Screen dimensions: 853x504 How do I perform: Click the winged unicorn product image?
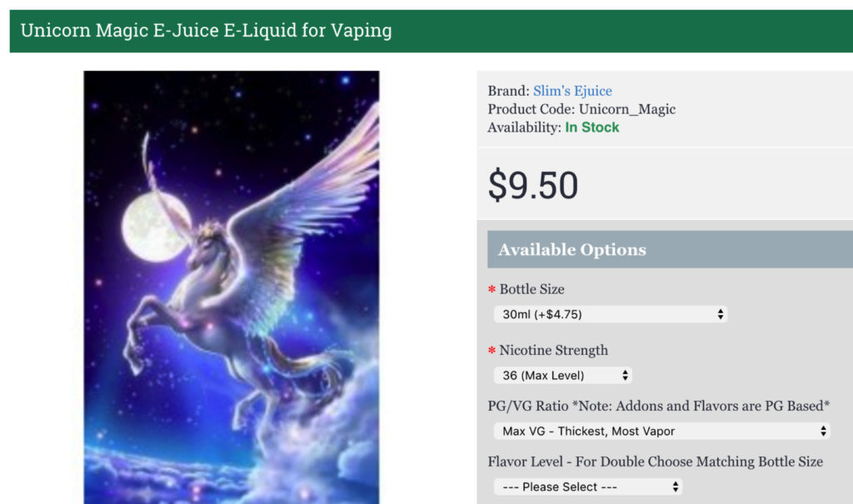coord(232,287)
